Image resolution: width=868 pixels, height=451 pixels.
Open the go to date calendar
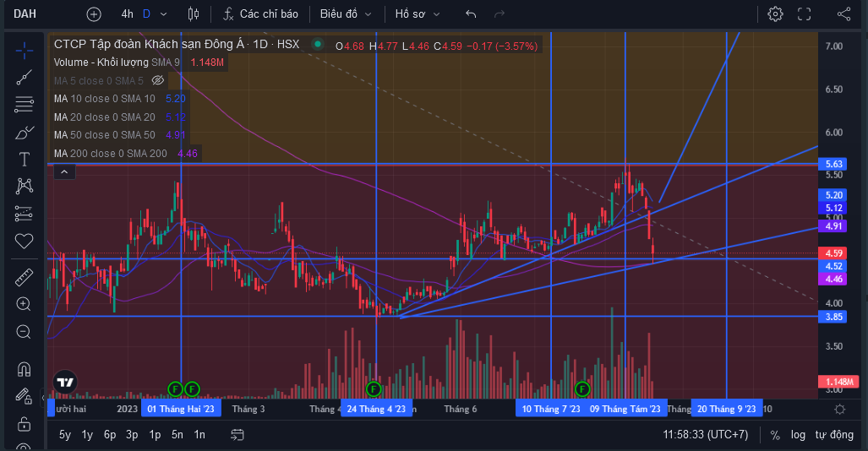coord(237,435)
